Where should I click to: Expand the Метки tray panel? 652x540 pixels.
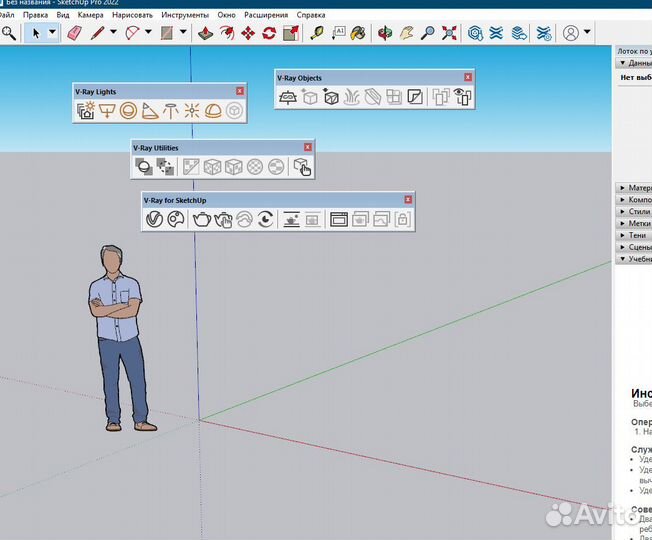[x=634, y=224]
